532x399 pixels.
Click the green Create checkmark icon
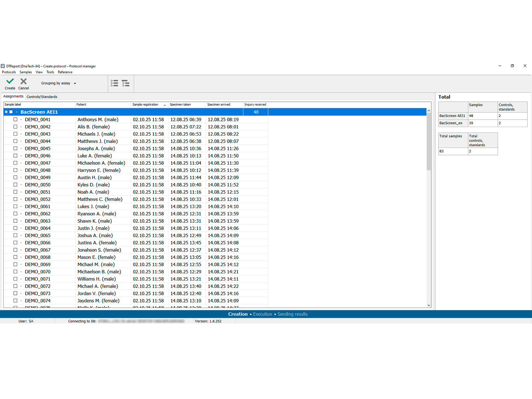coord(10,81)
